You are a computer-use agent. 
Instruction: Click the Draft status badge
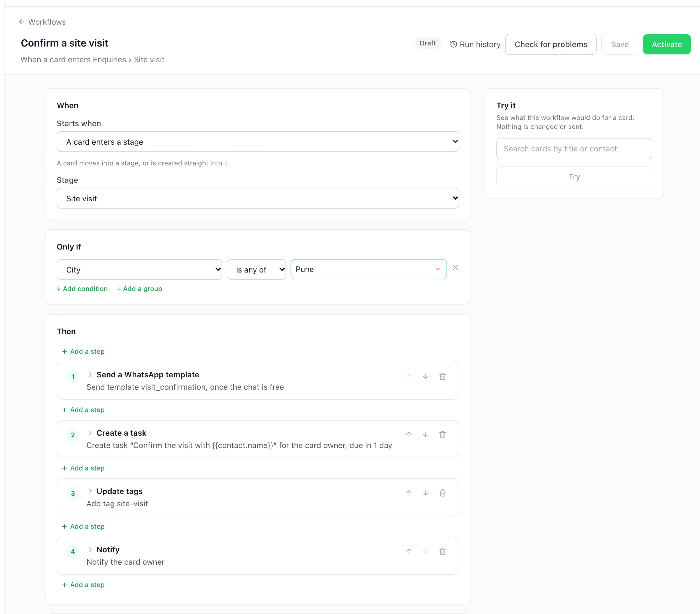click(x=428, y=43)
